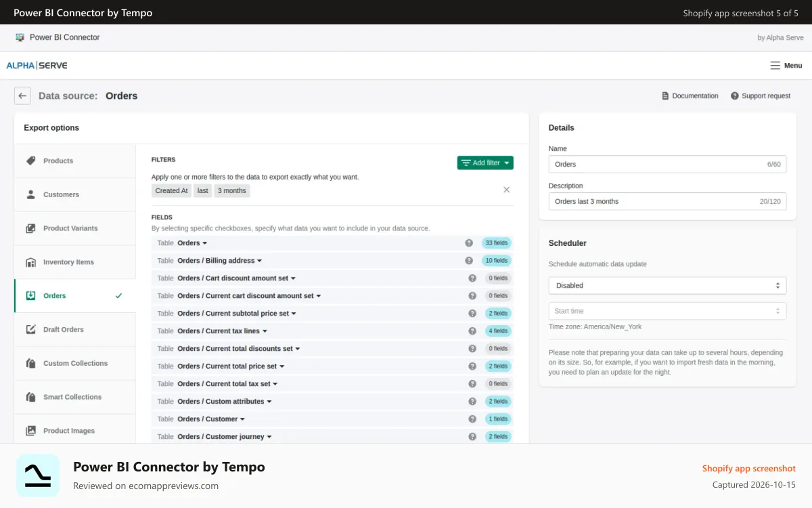Expand Orders / Current total discounts set
The image size is (812, 508).
[238, 349]
